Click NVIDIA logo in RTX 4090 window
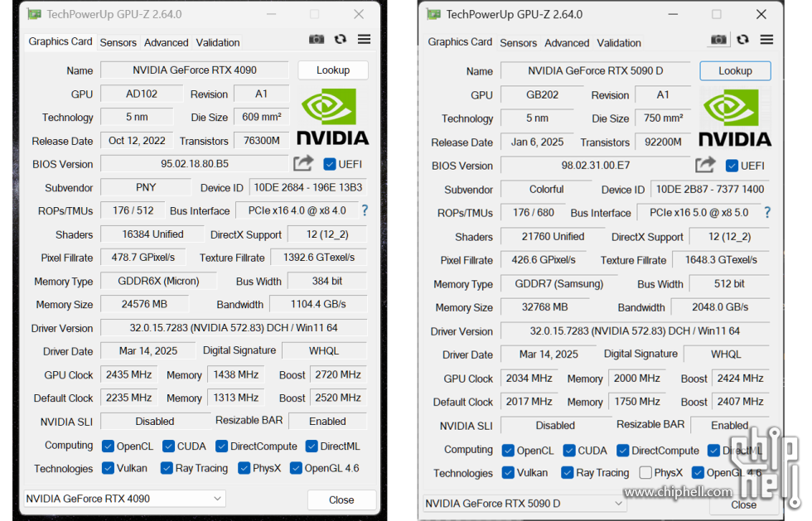This screenshot has height=521, width=812. (332, 117)
